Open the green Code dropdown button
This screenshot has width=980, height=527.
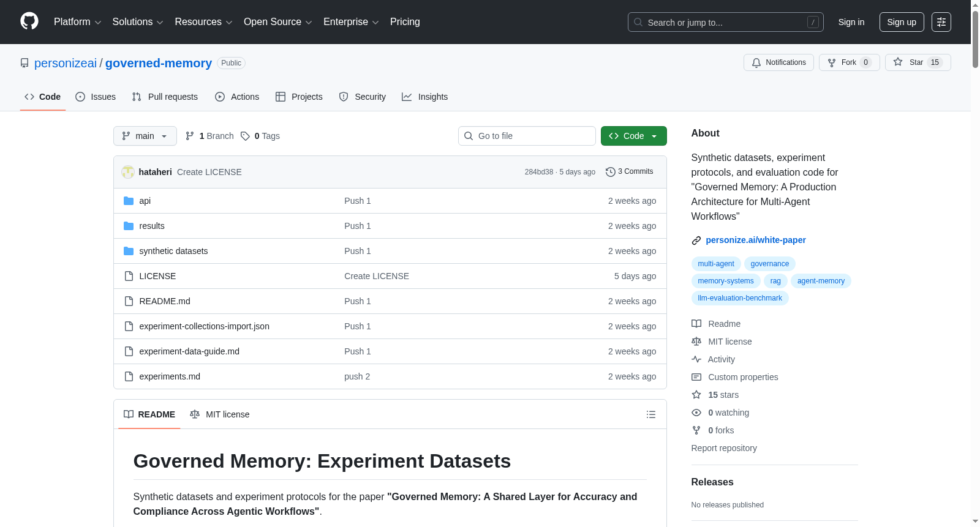[x=634, y=136]
